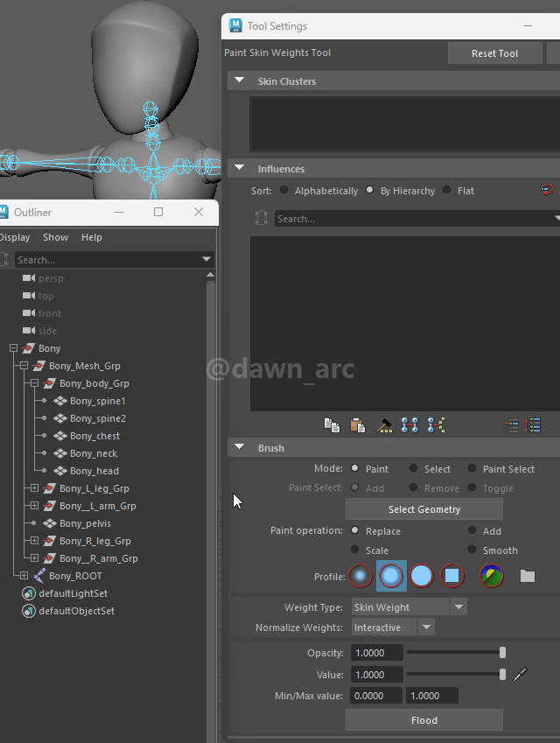Set paint operation to Smooth

(472, 550)
